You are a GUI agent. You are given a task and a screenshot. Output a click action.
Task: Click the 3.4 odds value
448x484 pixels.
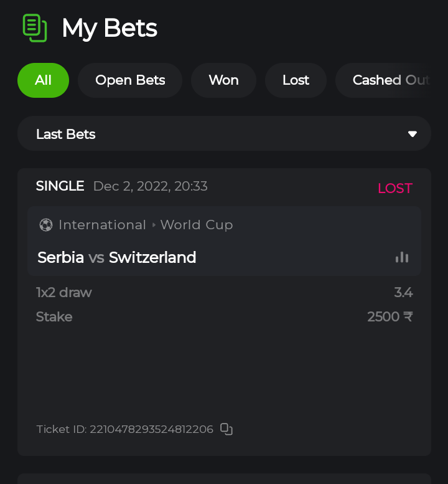[x=403, y=292]
